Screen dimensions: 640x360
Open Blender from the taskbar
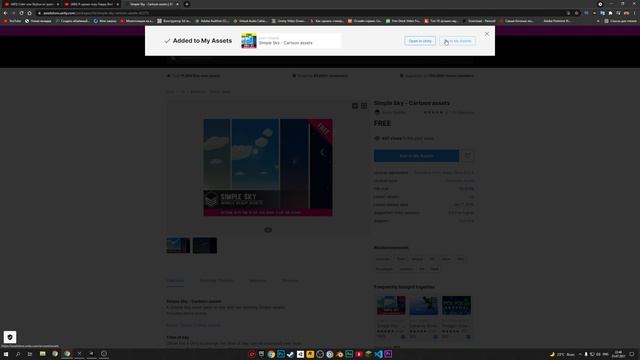339,354
